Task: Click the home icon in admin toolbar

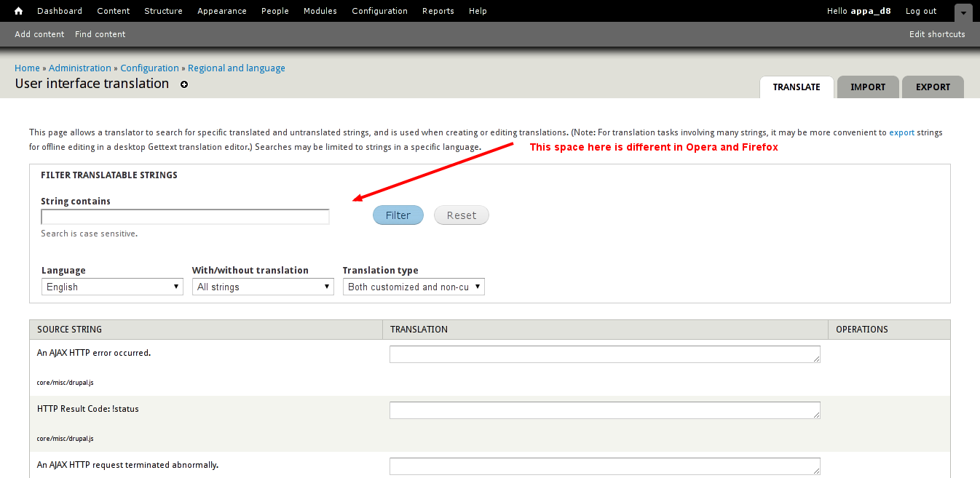Action: click(19, 11)
